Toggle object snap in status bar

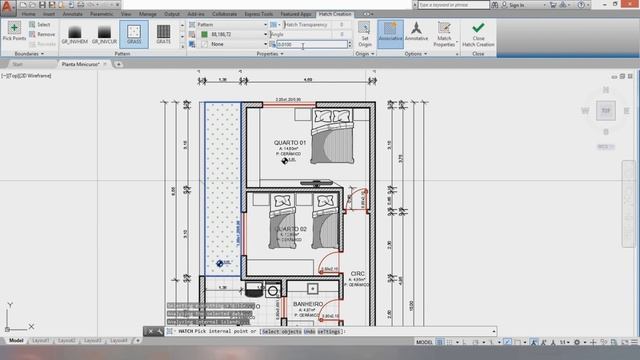click(517, 342)
